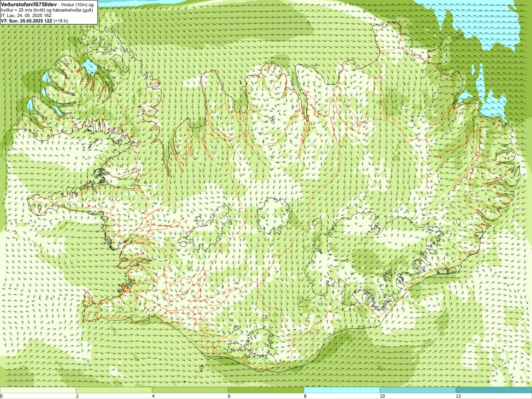Click the 'hviður > 25 m/s (hvítt)' legend line
This screenshot has width=532, height=399.
(47, 10)
